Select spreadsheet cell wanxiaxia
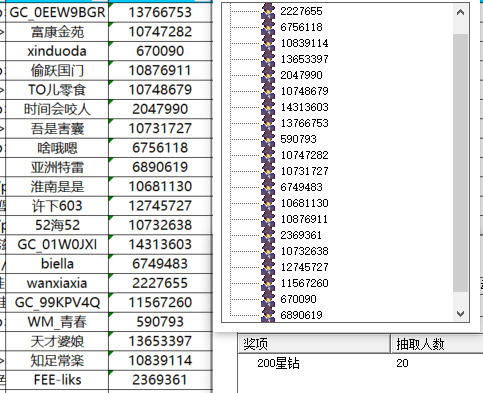Screen dimensions: 483x393 pyautogui.click(x=57, y=283)
